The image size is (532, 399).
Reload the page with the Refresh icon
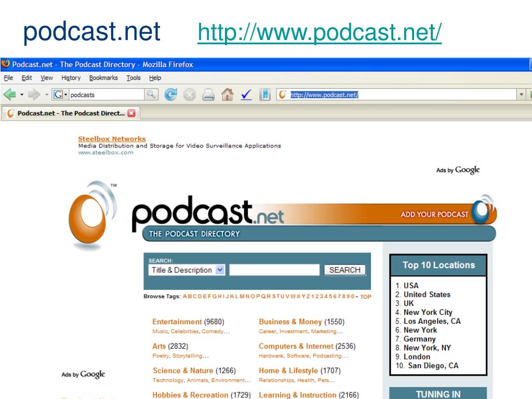(170, 95)
